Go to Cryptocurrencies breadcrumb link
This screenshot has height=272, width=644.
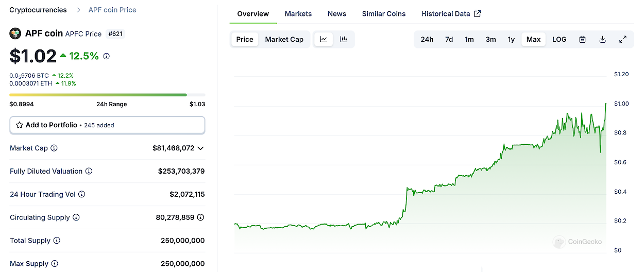38,10
